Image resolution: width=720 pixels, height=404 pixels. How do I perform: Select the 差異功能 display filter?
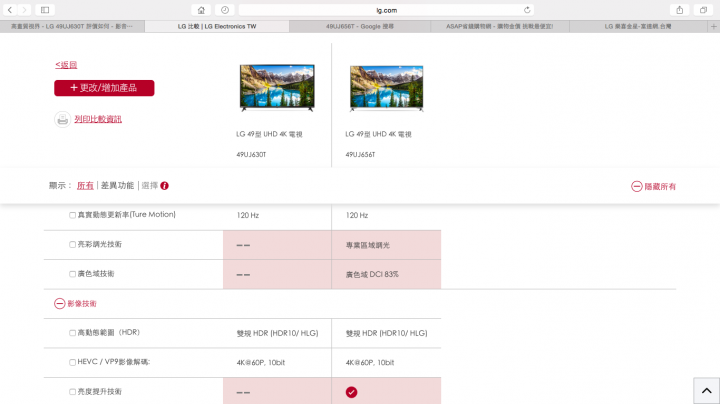coord(118,185)
